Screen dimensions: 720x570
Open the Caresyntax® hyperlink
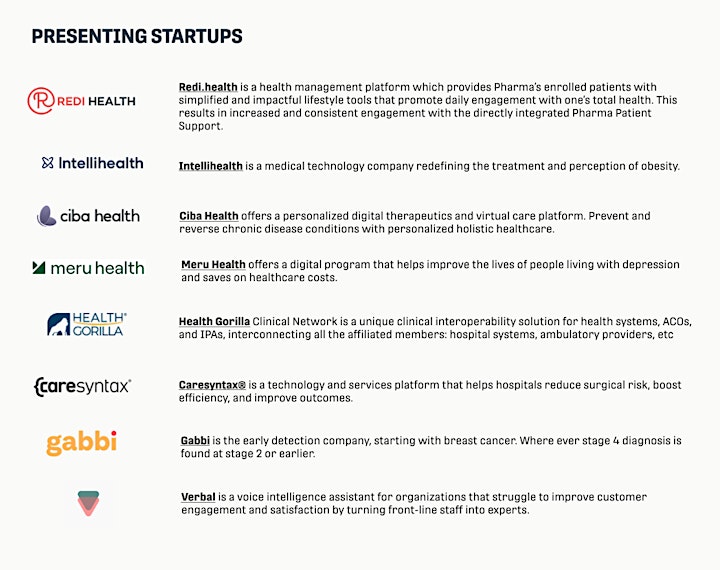click(x=212, y=385)
